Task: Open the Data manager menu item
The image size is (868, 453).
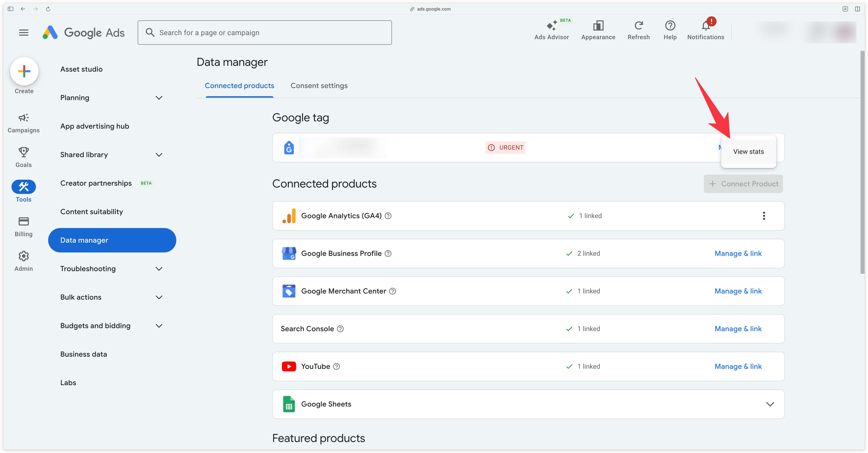Action: pyautogui.click(x=112, y=240)
